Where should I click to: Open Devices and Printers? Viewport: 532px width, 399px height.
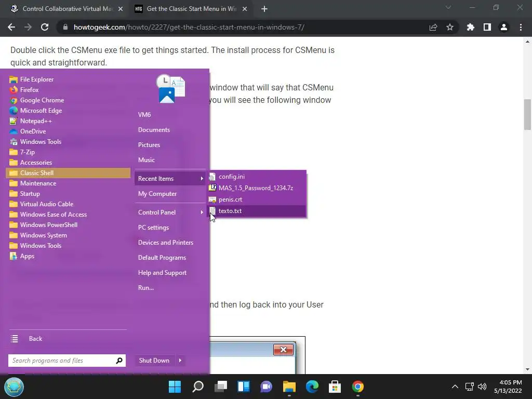[170, 243]
